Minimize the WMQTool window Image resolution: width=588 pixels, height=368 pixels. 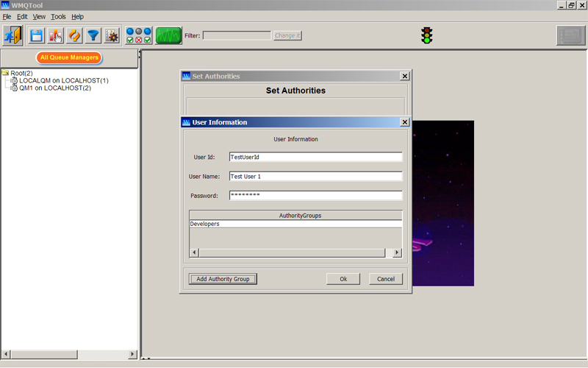tap(562, 5)
